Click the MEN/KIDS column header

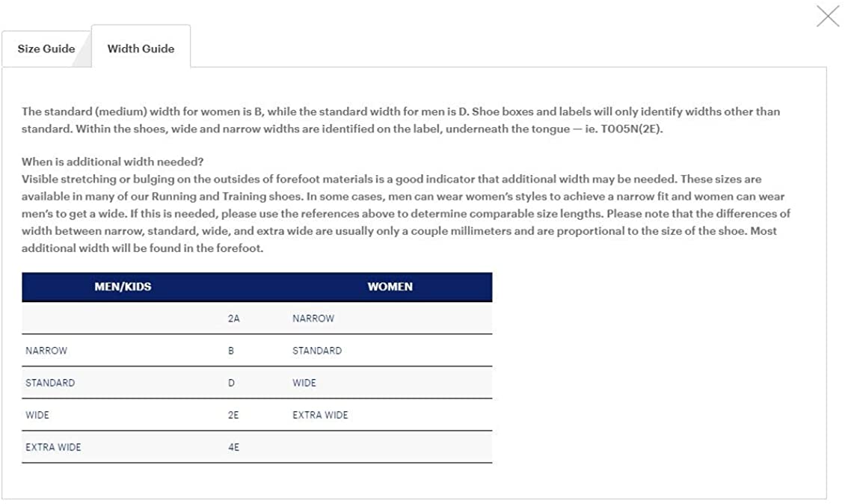(x=123, y=286)
